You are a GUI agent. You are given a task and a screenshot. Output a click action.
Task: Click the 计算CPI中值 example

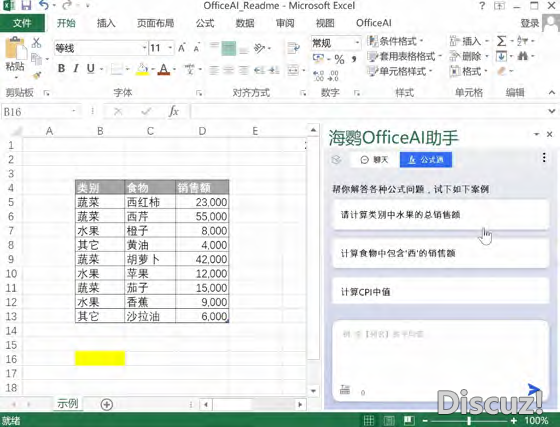click(x=440, y=292)
